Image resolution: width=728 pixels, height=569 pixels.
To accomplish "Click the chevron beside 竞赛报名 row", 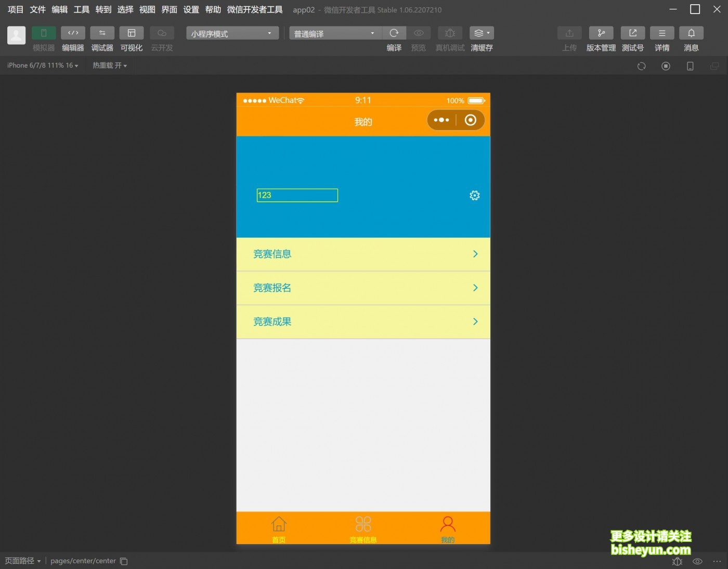I will click(x=475, y=288).
